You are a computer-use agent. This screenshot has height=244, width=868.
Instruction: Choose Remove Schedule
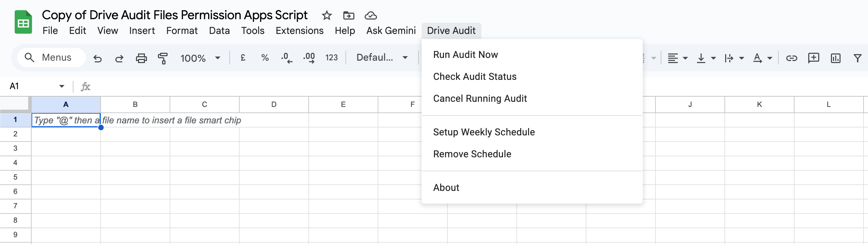pos(532,154)
